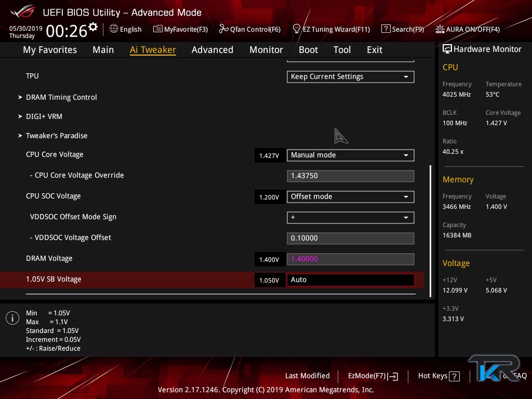This screenshot has width=532, height=399.
Task: Click the 4025 MHz CPU frequency value
Action: click(x=457, y=95)
